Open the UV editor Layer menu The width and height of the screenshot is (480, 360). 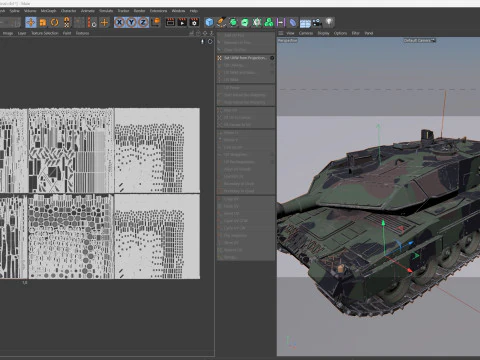[x=22, y=33]
